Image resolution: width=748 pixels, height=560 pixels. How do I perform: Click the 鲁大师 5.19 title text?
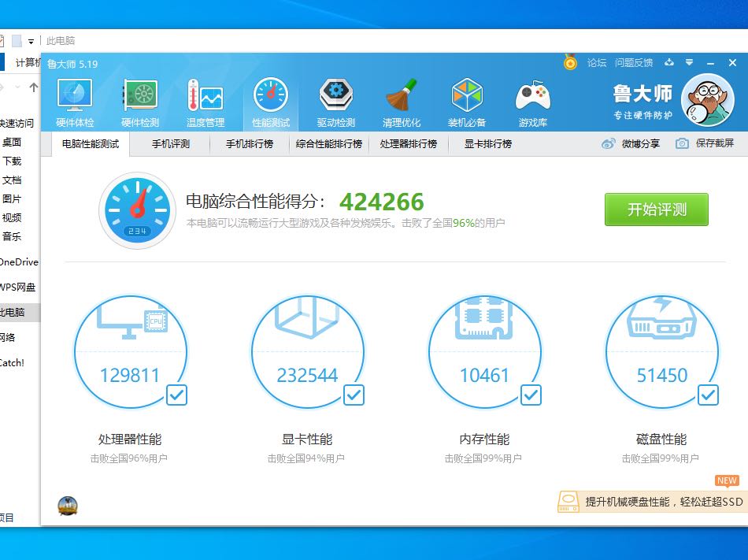coord(72,64)
